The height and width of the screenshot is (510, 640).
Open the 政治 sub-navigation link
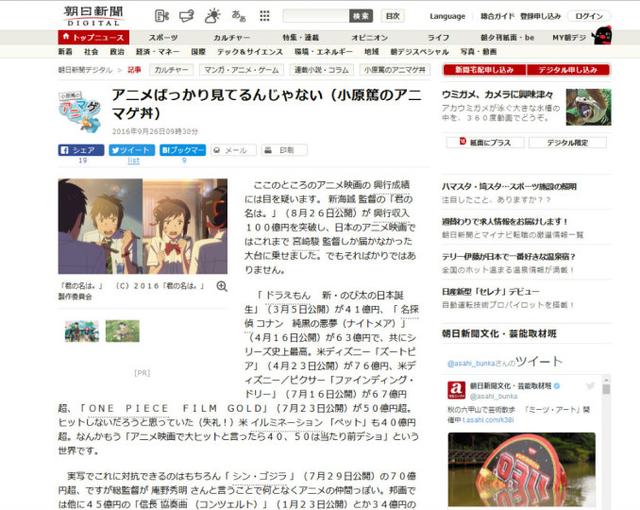point(117,52)
